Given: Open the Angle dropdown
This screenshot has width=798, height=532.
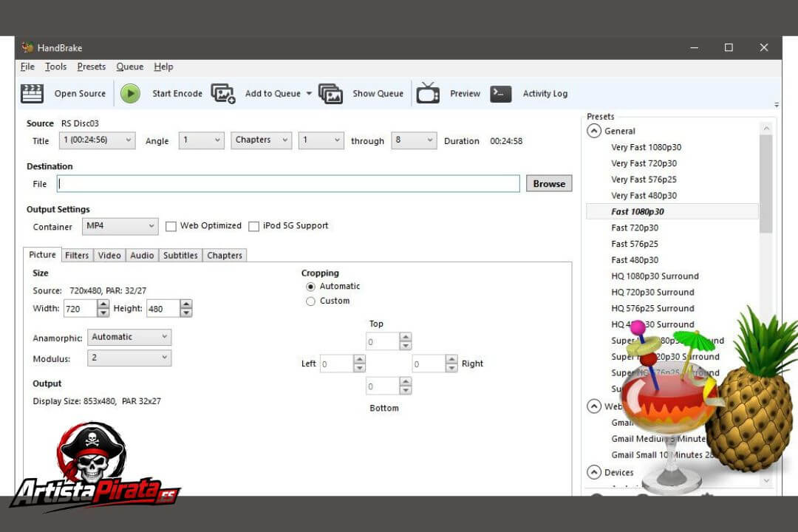Looking at the screenshot, I should pyautogui.click(x=202, y=140).
